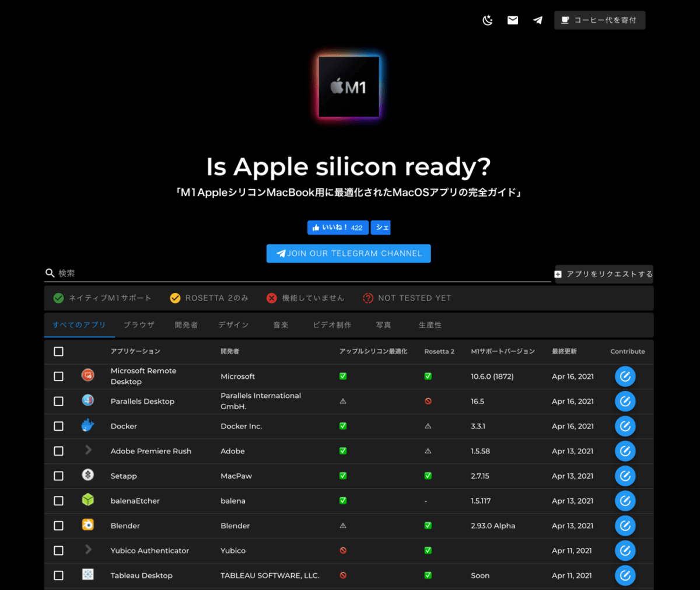Expand the Adobe Premiere Rush chevron
The image size is (700, 590).
tap(88, 450)
